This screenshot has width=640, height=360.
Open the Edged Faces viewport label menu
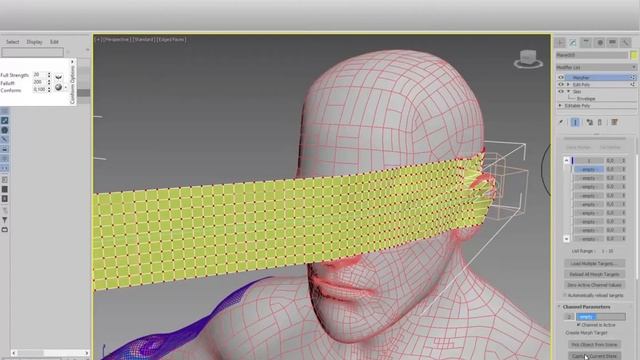(171, 40)
